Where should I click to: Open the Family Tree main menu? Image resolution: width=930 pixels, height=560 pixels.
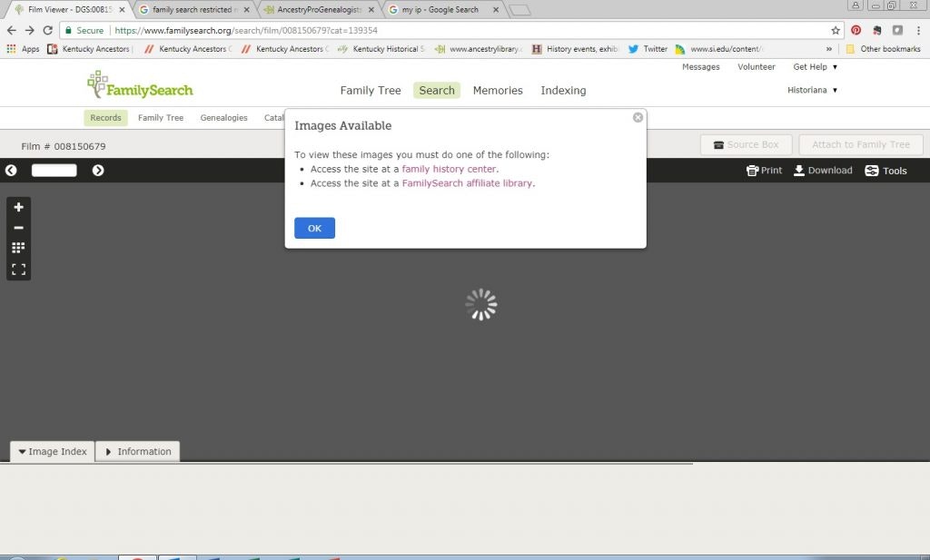371,91
